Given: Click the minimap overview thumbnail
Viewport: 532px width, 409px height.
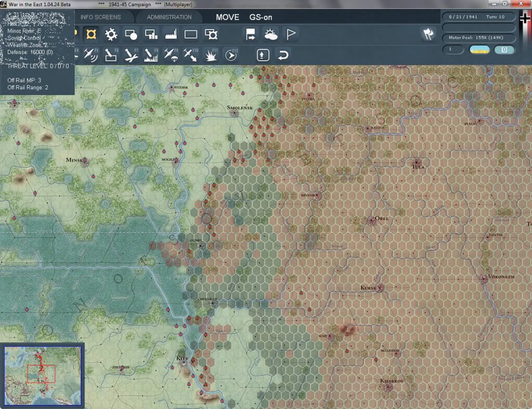Looking at the screenshot, I should coord(43,376).
